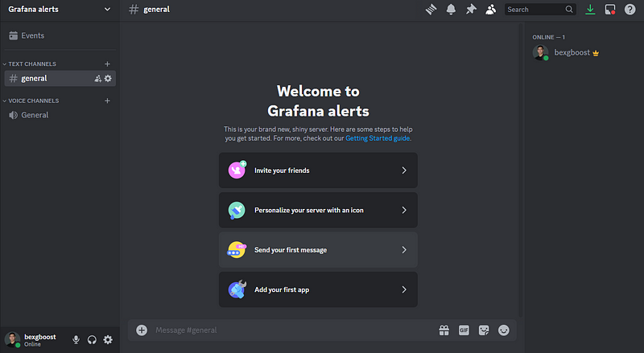
Task: Open notification settings bell icon
Action: 451,9
